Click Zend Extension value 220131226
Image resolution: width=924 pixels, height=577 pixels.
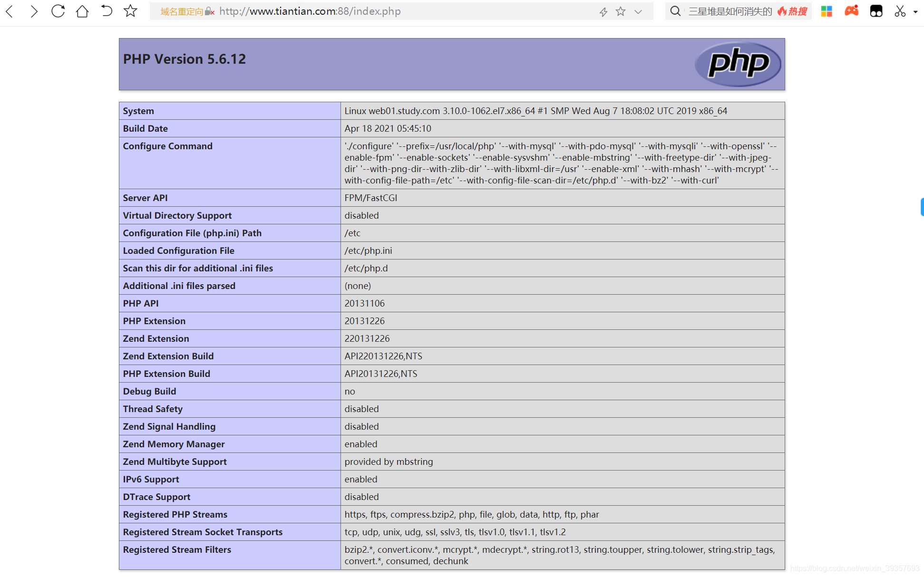[367, 338]
